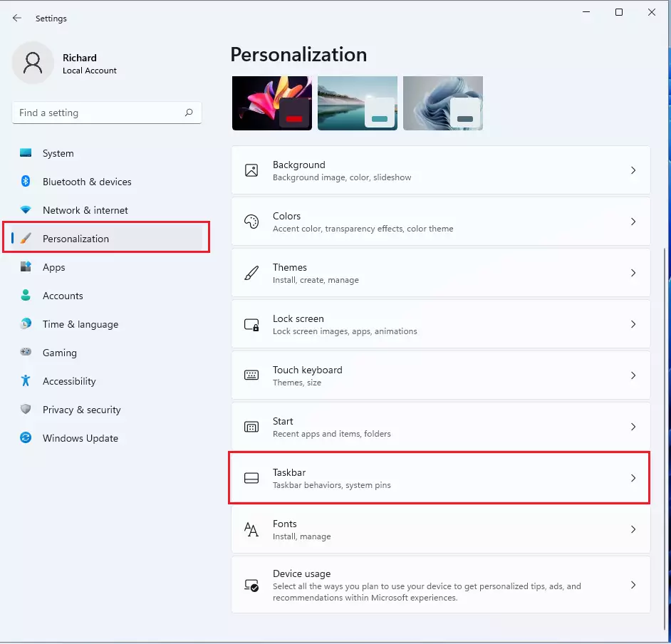
Task: Open Bluetooth & devices category
Action: (107, 182)
